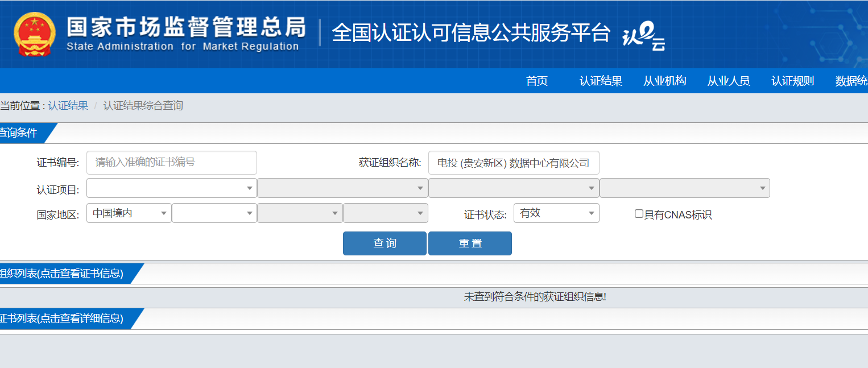This screenshot has width=868, height=368.
Task: Focus the 获证组织名称 input field
Action: pos(514,163)
